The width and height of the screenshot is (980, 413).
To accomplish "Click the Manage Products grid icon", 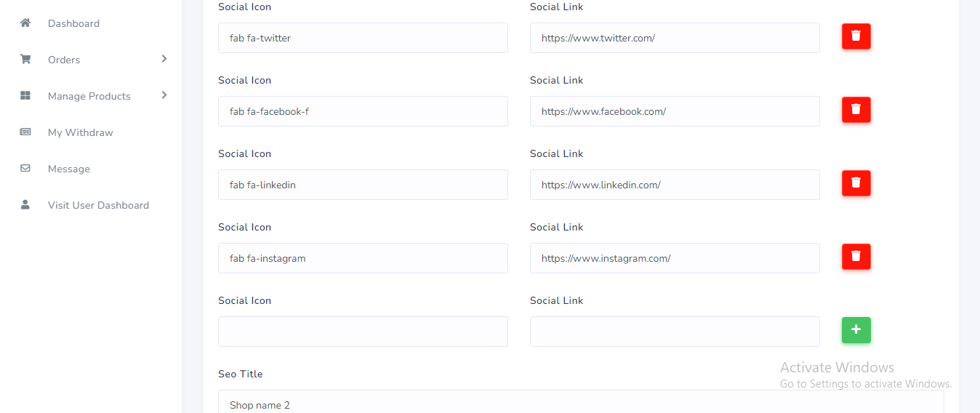I will [x=25, y=96].
